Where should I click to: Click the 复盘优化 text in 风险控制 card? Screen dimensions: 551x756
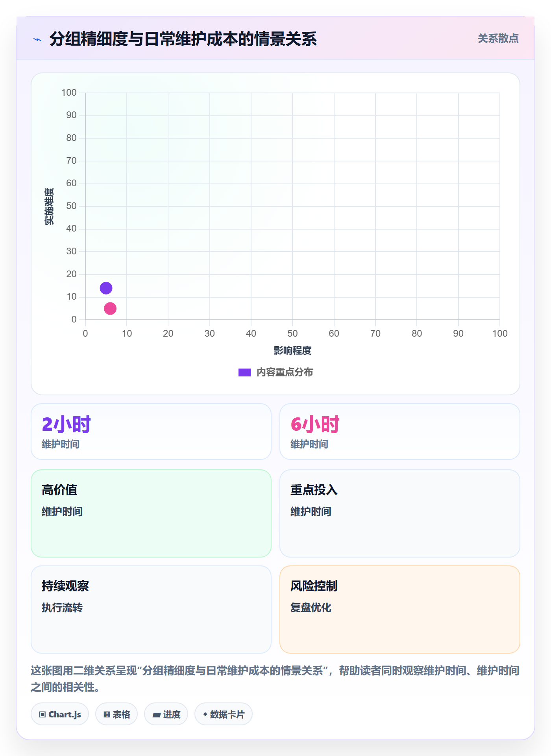click(311, 608)
